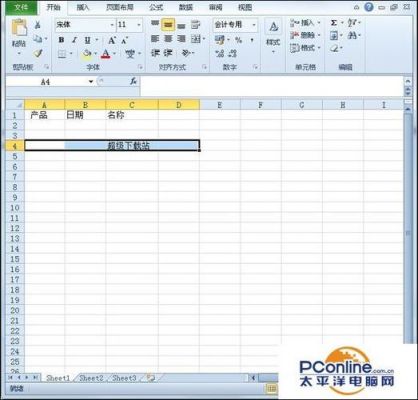This screenshot has width=418, height=400.
Task: Click the Insert Function fx icon
Action: click(133, 81)
